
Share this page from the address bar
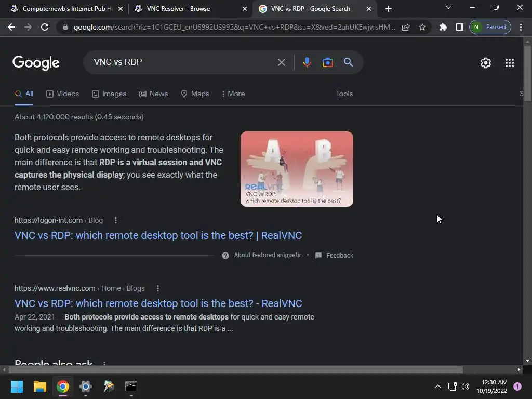pos(406,27)
